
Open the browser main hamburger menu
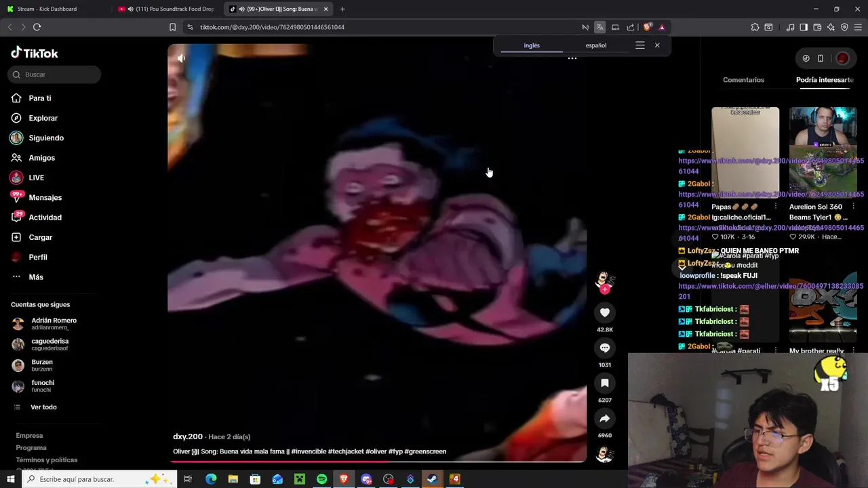[x=859, y=27]
